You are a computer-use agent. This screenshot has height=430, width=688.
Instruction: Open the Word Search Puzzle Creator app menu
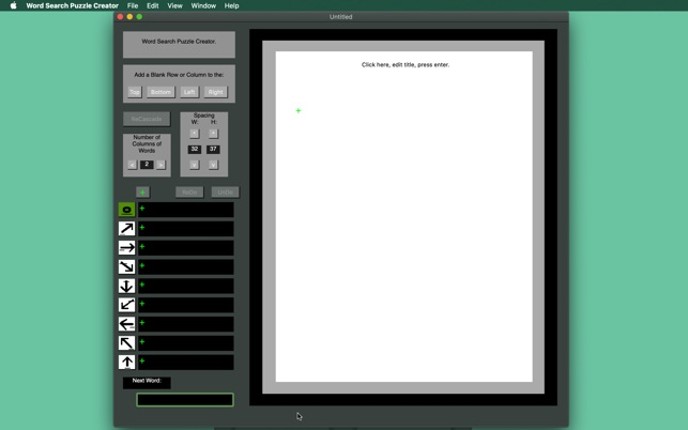72,6
